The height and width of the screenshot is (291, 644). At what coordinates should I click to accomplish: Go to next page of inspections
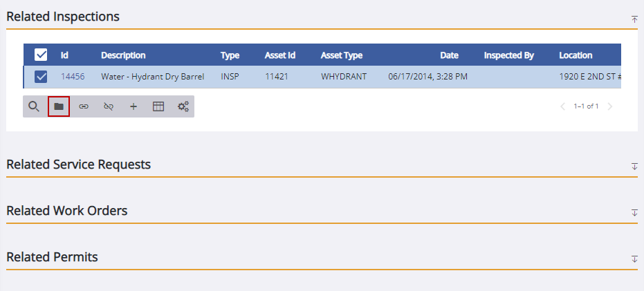[609, 106]
